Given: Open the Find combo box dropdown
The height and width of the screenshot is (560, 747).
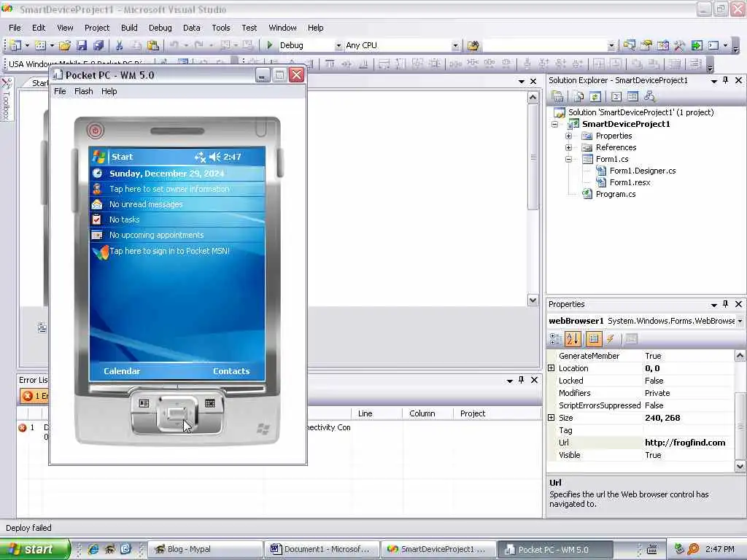Looking at the screenshot, I should [612, 46].
